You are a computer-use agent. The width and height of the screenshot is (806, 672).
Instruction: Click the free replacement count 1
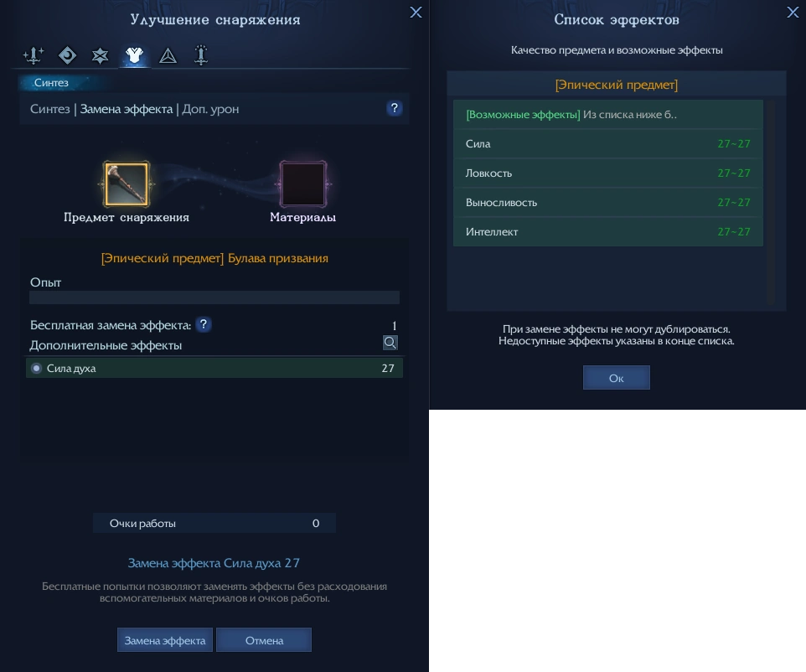pos(395,325)
